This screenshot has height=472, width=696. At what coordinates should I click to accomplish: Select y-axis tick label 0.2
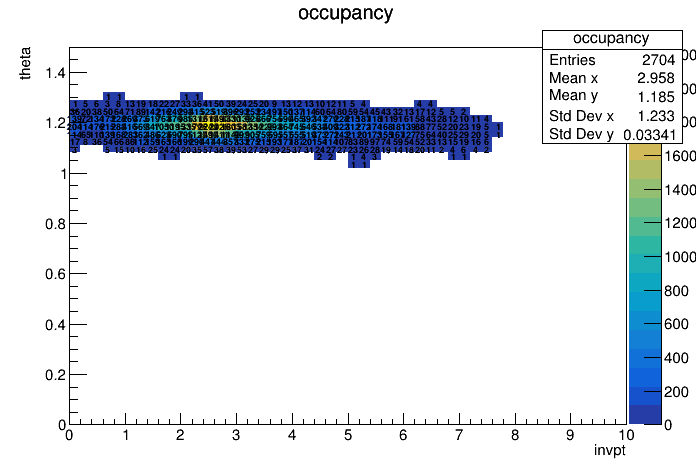(55, 375)
